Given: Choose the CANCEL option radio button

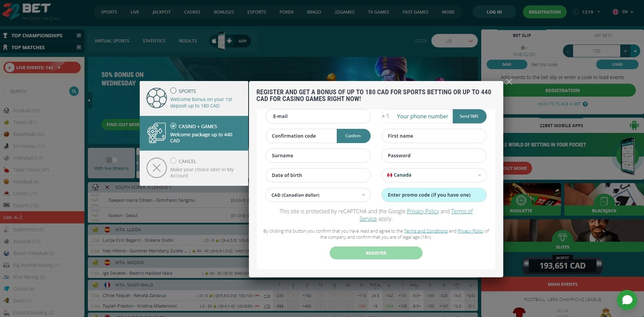Looking at the screenshot, I should (173, 161).
